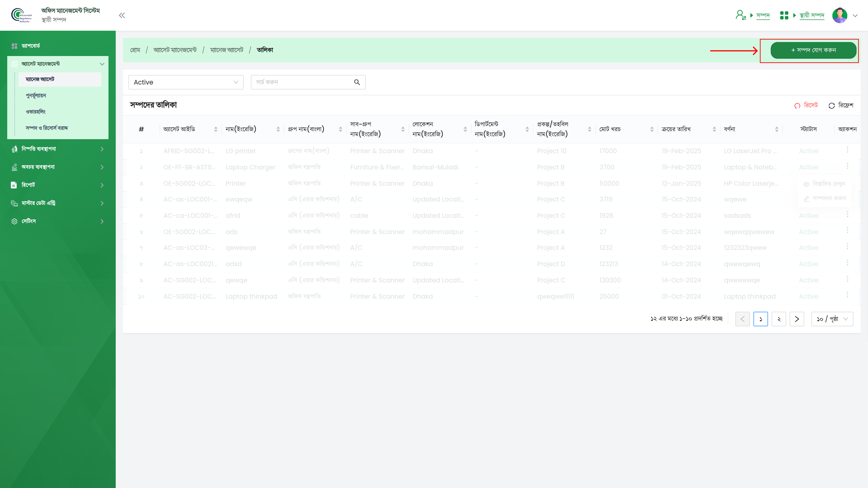This screenshot has height=488, width=868.
Task: Open the user avatar profile picture
Action: click(840, 15)
